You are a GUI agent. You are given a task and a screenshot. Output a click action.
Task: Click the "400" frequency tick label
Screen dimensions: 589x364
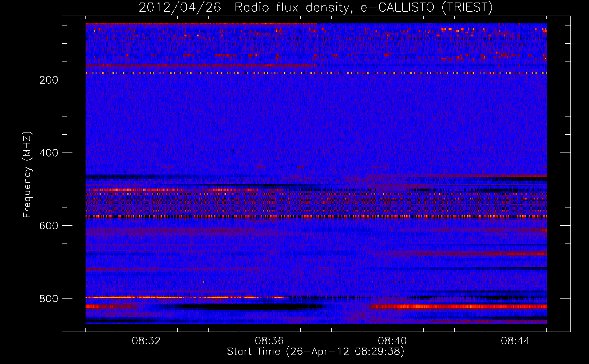(49, 153)
